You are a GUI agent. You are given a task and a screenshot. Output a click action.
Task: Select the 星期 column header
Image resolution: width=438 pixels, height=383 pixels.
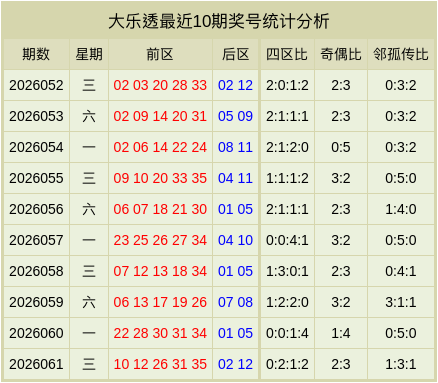(89, 54)
